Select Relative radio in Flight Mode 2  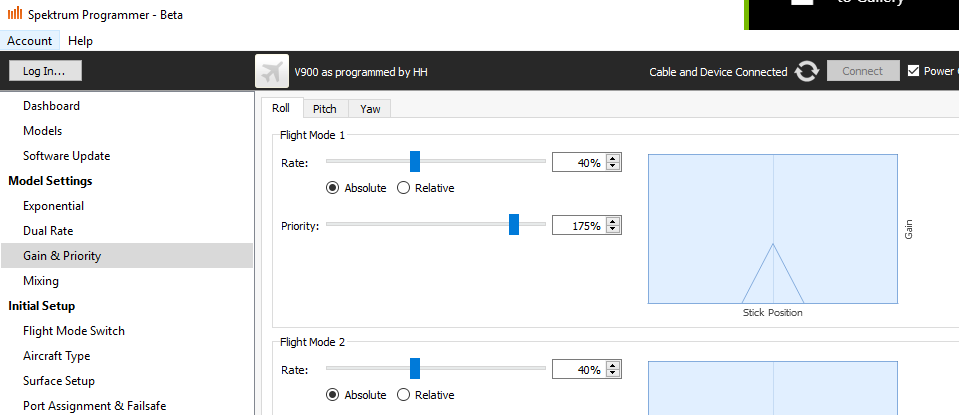[x=404, y=395]
